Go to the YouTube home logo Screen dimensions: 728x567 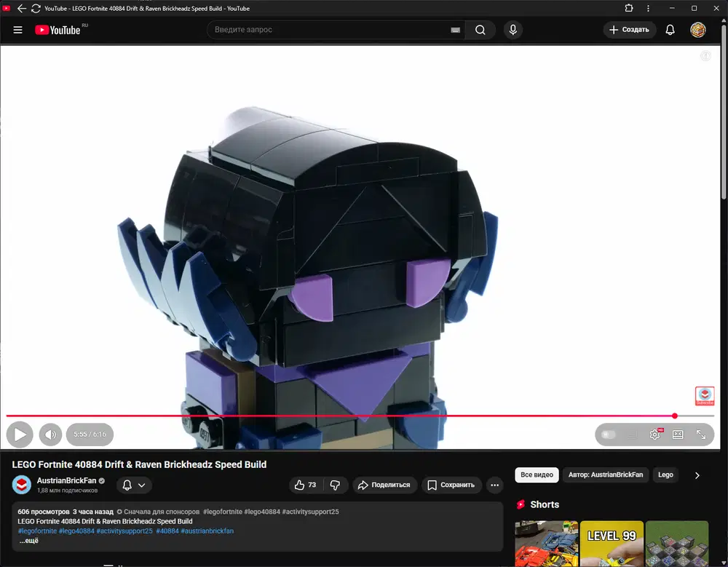coord(58,30)
